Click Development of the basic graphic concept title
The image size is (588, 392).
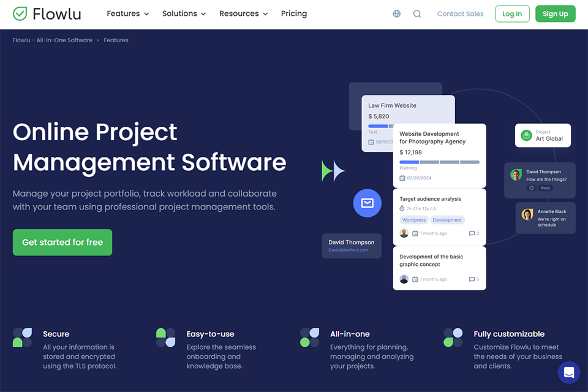tap(431, 260)
